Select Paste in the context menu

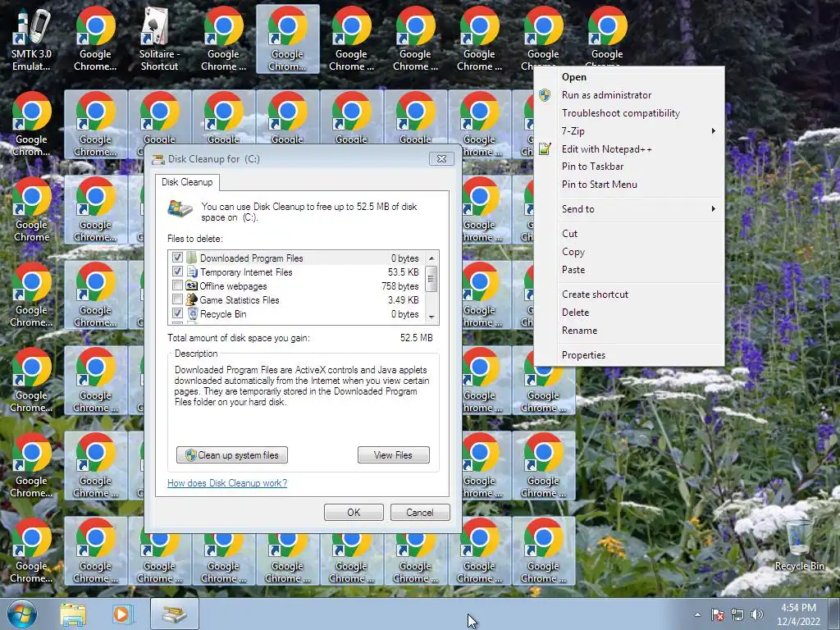[x=629, y=270]
